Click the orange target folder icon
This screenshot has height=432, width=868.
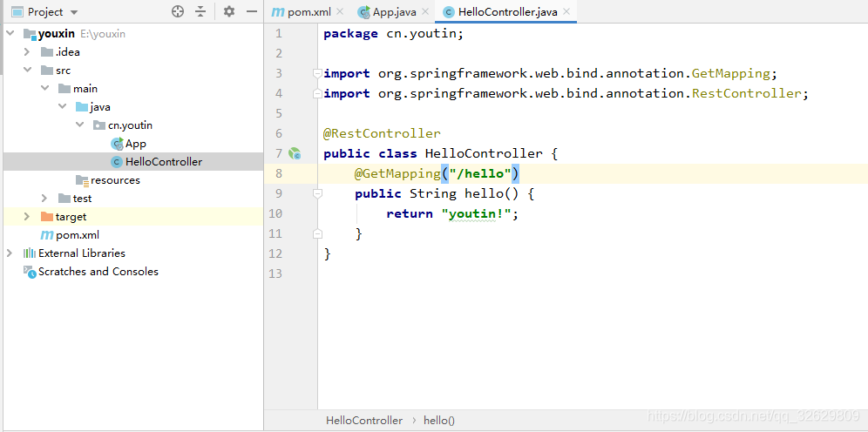[x=47, y=216]
